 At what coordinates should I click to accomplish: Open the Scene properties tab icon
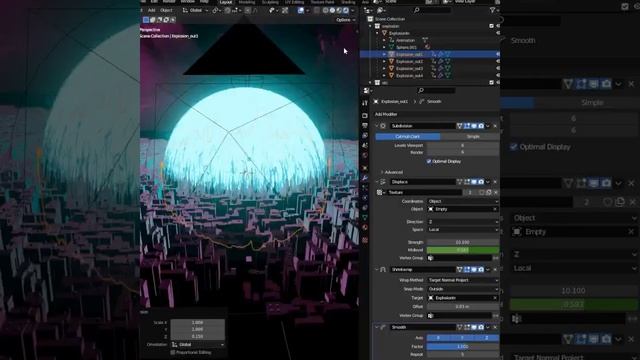[365, 145]
